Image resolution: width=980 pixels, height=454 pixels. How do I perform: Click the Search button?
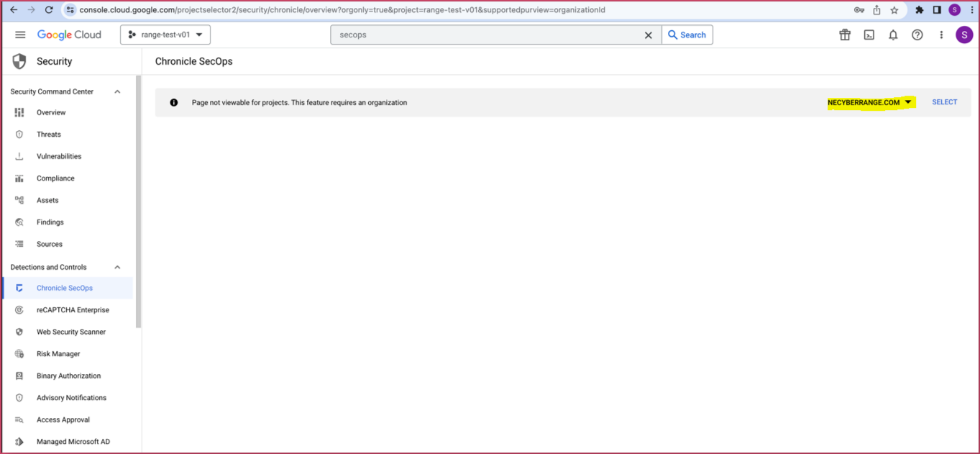click(687, 35)
